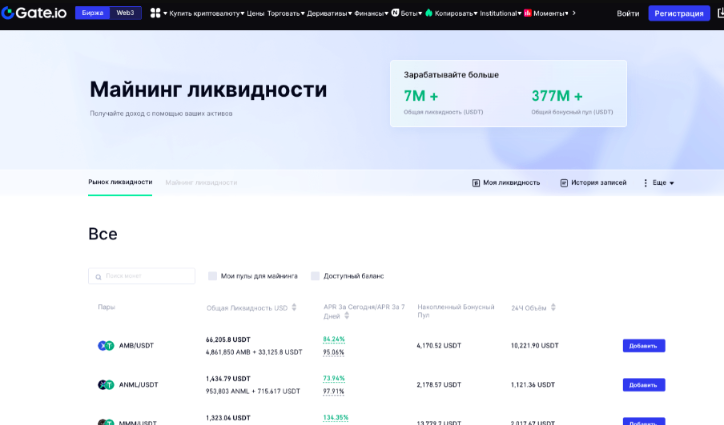
Task: Click the 73.94% APR value
Action: [334, 378]
